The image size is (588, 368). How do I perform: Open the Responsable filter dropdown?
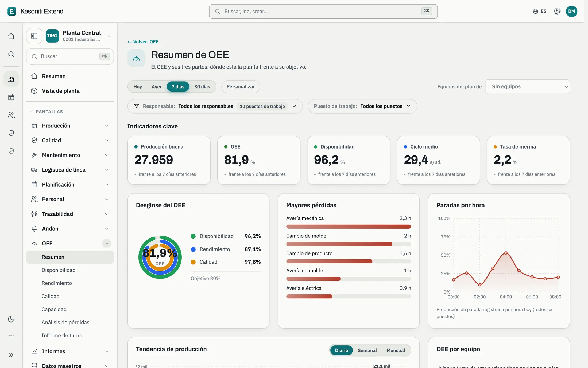click(x=215, y=106)
